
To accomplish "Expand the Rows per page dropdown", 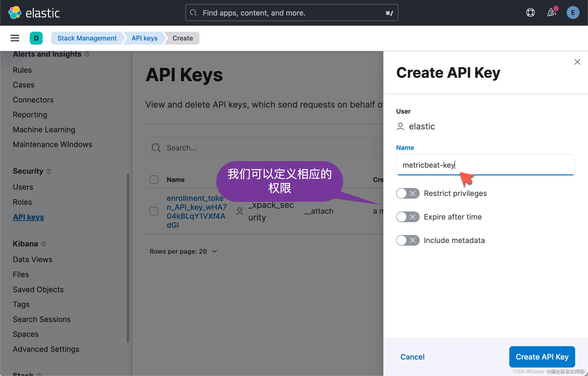I will click(x=183, y=251).
